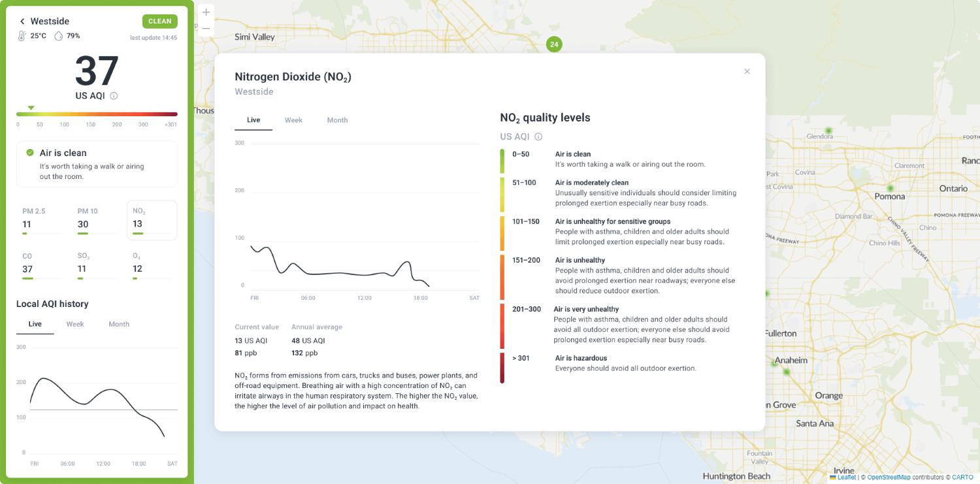Switch dialog chart to Month tab
The width and height of the screenshot is (980, 484).
click(337, 120)
